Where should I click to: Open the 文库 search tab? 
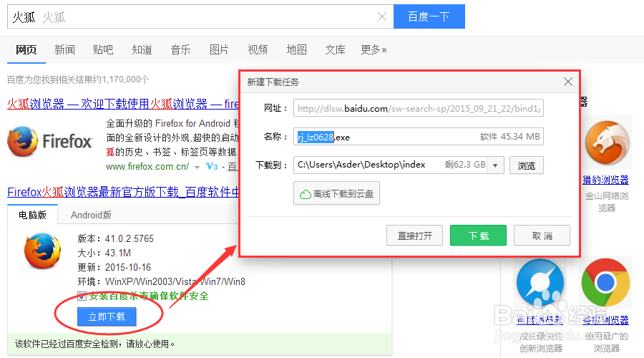tap(335, 49)
